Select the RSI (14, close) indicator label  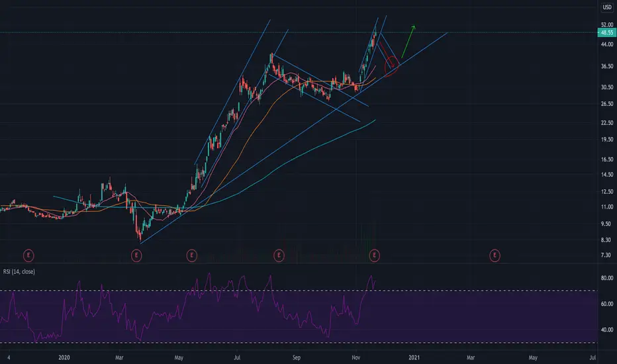pos(19,271)
